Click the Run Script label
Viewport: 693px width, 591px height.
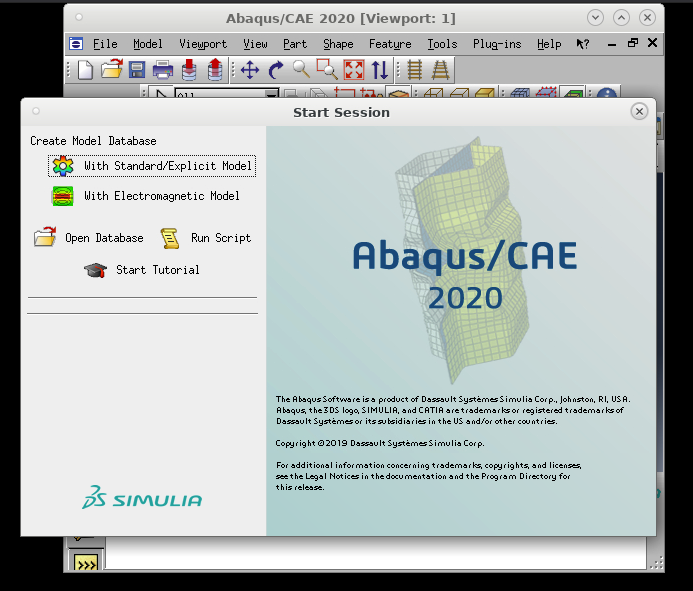click(x=221, y=238)
